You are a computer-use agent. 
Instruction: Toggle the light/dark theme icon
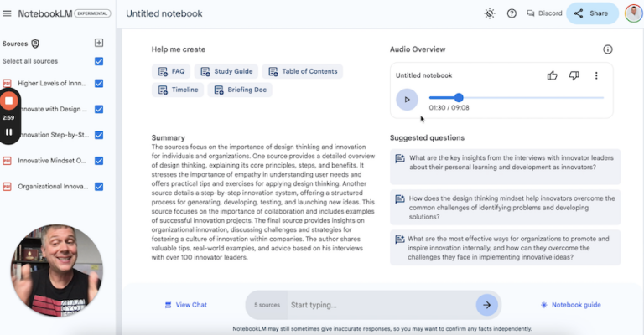[490, 13]
